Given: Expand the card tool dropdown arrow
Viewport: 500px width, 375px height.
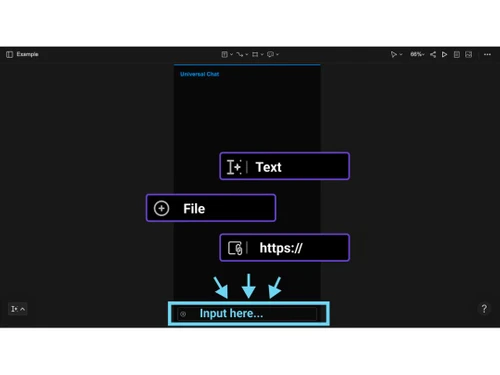Looking at the screenshot, I should pyautogui.click(x=231, y=54).
